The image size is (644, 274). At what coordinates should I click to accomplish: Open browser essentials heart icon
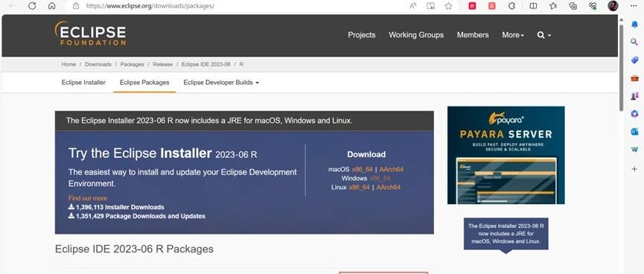click(x=593, y=6)
